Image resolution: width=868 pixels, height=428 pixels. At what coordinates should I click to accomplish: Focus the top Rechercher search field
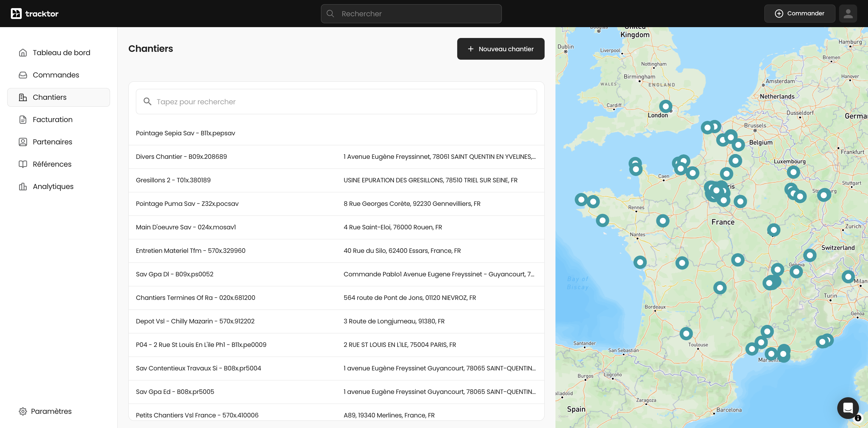411,14
